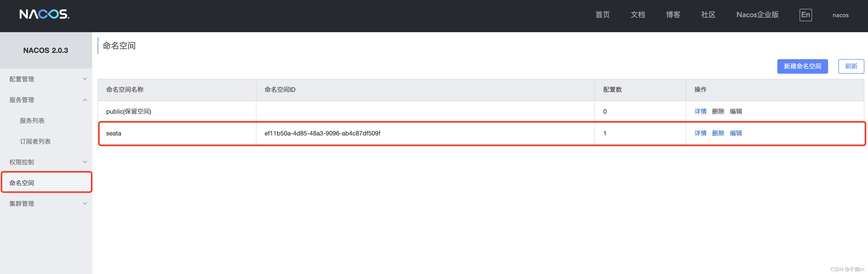
Task: Open the 权限控制 sidebar menu
Action: (46, 162)
